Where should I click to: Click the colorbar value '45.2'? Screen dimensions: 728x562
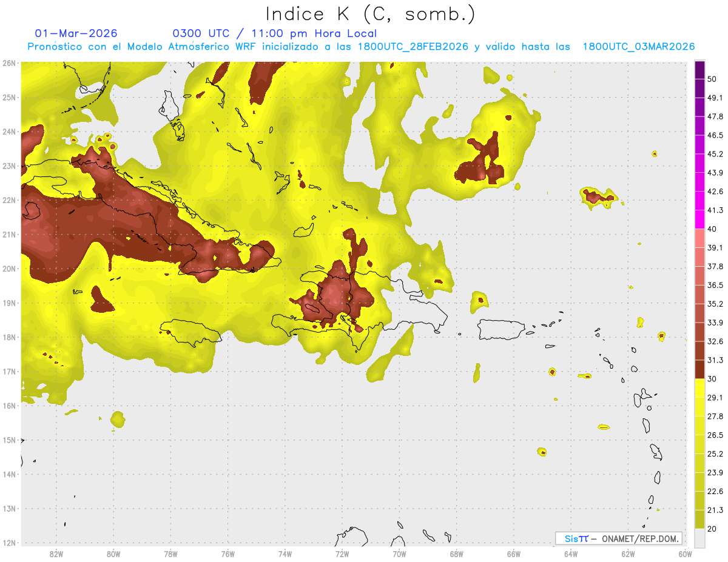click(x=715, y=154)
